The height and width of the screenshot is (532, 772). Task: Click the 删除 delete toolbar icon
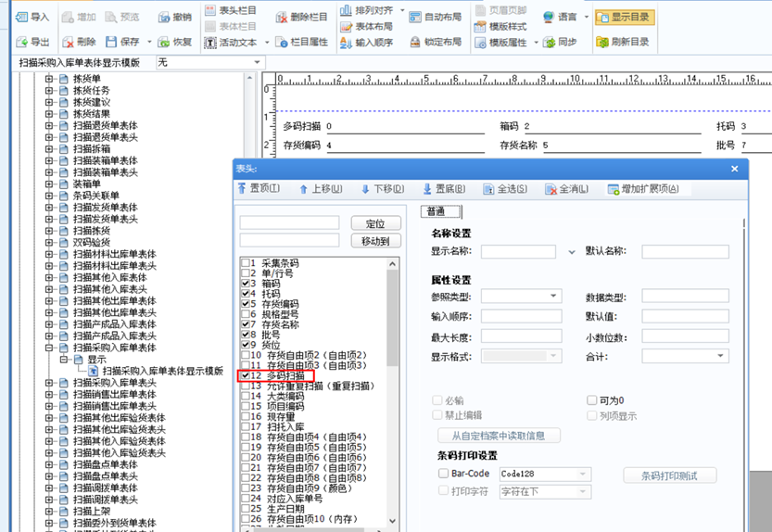click(68, 42)
